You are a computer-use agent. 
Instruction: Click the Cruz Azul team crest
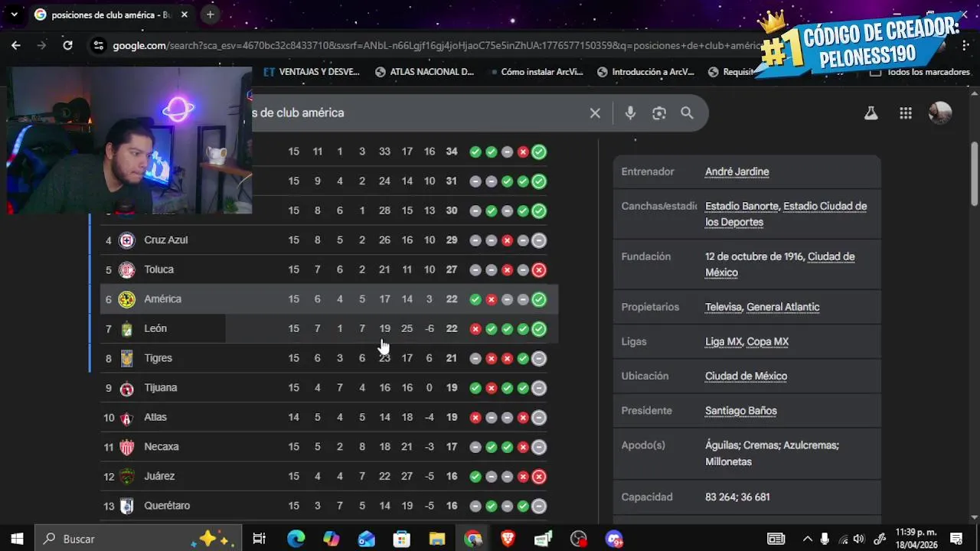(x=127, y=240)
